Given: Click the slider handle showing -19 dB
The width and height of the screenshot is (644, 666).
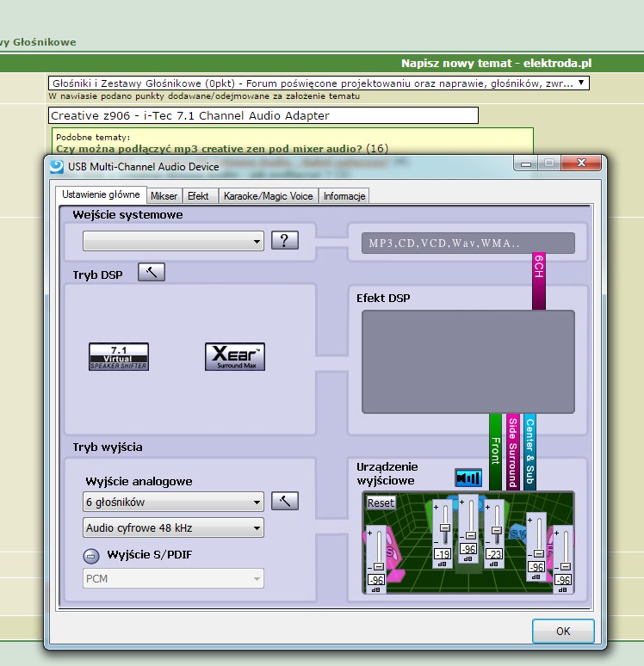Looking at the screenshot, I should (x=445, y=527).
